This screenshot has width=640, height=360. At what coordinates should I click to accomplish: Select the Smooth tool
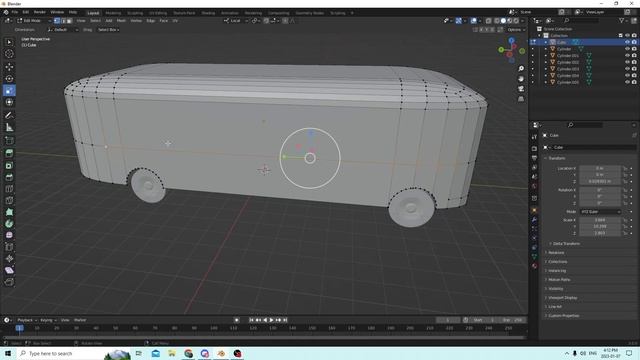pos(9,235)
